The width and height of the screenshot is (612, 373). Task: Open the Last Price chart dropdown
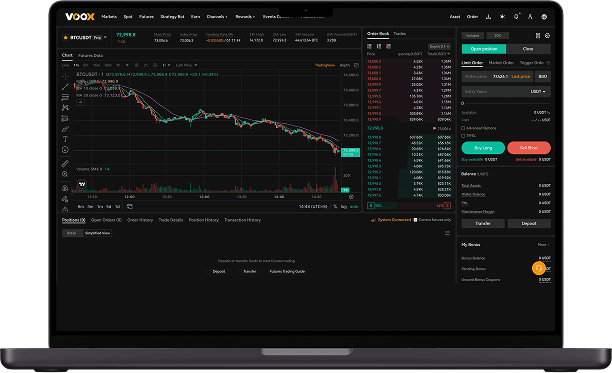click(x=186, y=65)
